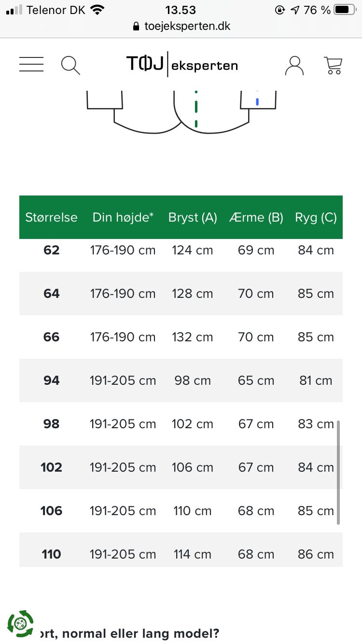Click the size table vertical scrollbar

[x=338, y=472]
